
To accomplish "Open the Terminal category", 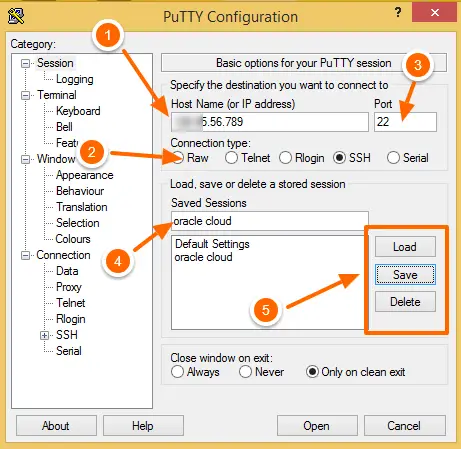I will (x=57, y=95).
